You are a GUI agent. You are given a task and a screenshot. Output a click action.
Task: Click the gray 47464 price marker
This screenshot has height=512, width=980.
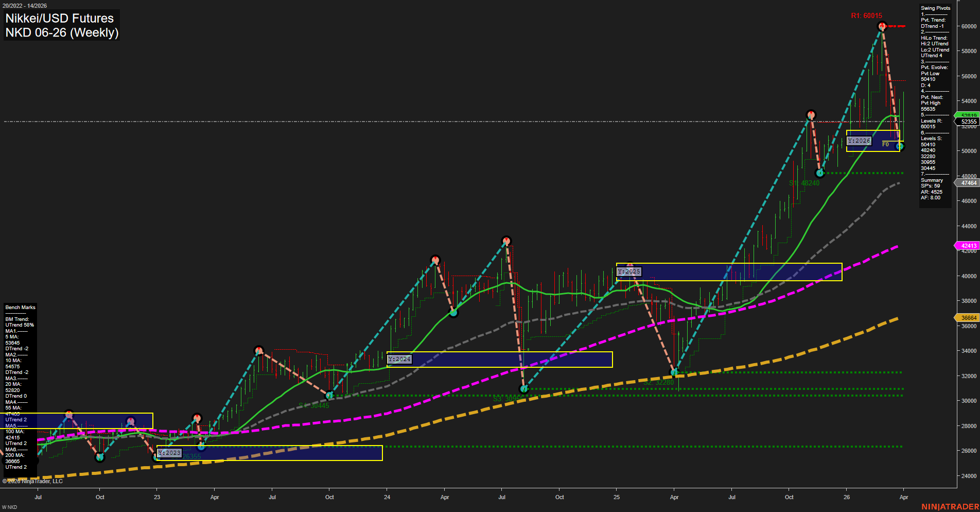click(967, 183)
